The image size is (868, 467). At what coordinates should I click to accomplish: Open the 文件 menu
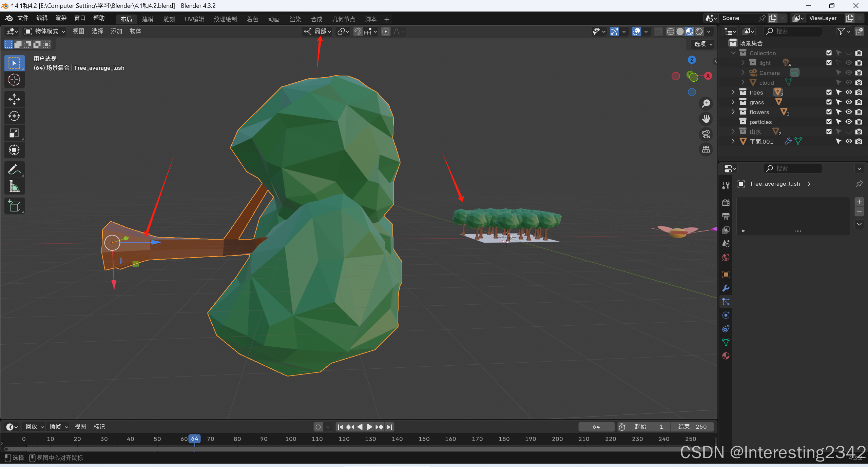(x=23, y=18)
